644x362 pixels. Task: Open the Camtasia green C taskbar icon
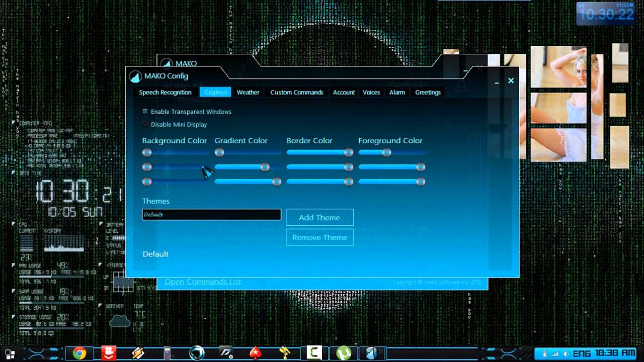pyautogui.click(x=314, y=353)
